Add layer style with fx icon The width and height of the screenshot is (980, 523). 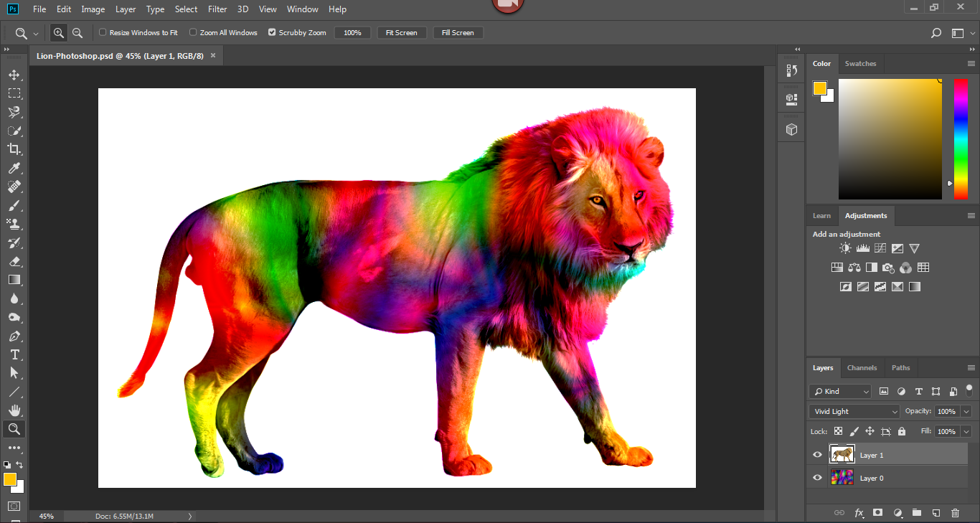click(859, 513)
